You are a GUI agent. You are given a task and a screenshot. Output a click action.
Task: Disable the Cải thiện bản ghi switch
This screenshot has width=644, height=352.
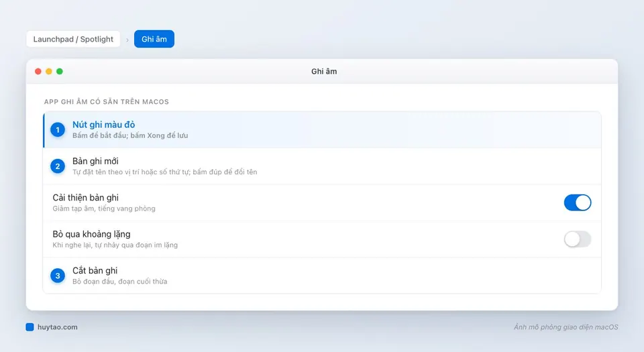coord(578,202)
